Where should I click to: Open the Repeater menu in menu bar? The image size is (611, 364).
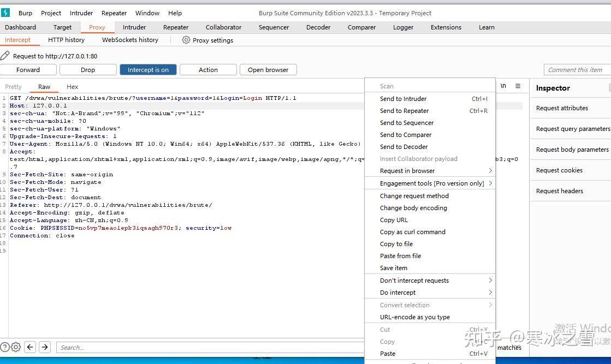coord(114,13)
